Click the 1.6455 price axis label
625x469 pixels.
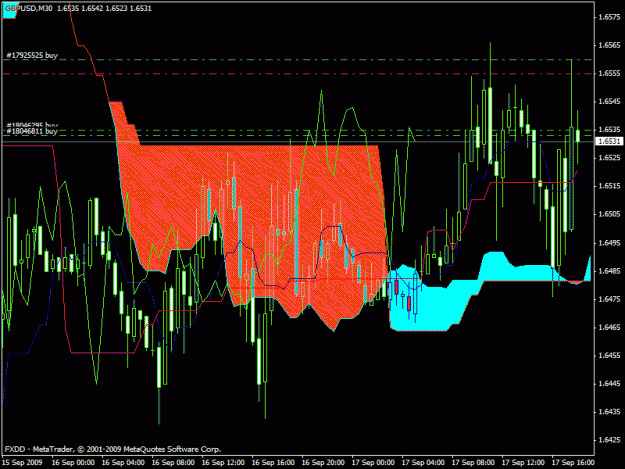click(609, 355)
